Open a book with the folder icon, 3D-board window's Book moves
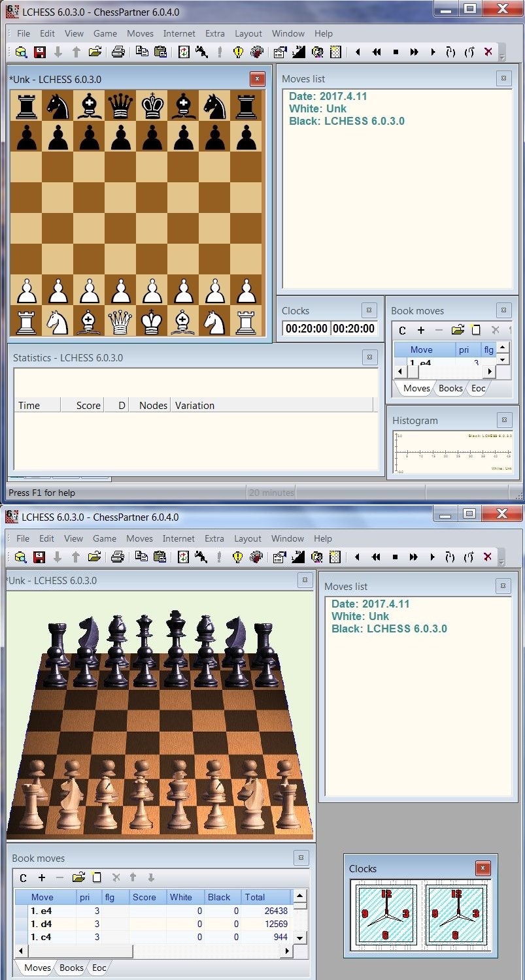525x980 pixels. click(x=78, y=878)
